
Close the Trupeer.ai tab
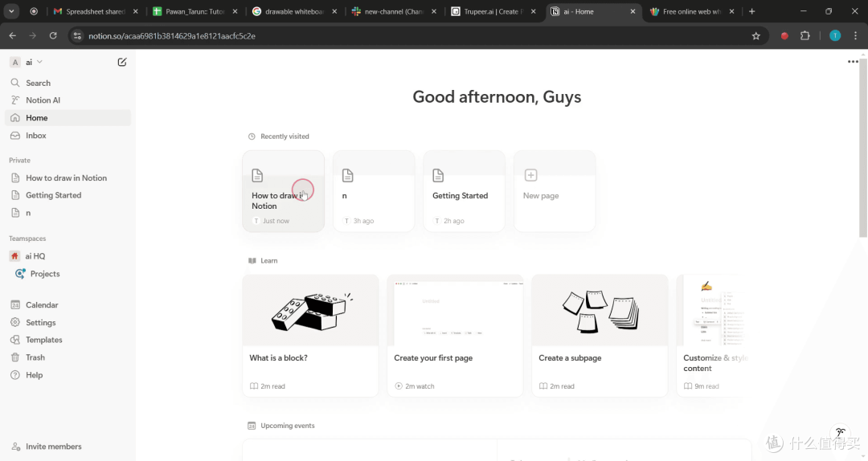(x=534, y=11)
